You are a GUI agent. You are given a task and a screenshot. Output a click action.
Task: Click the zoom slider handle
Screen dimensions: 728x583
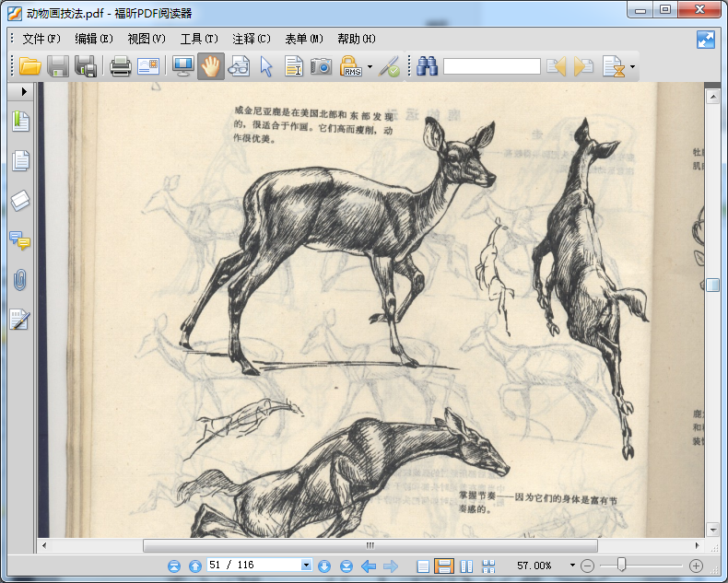[621, 565]
